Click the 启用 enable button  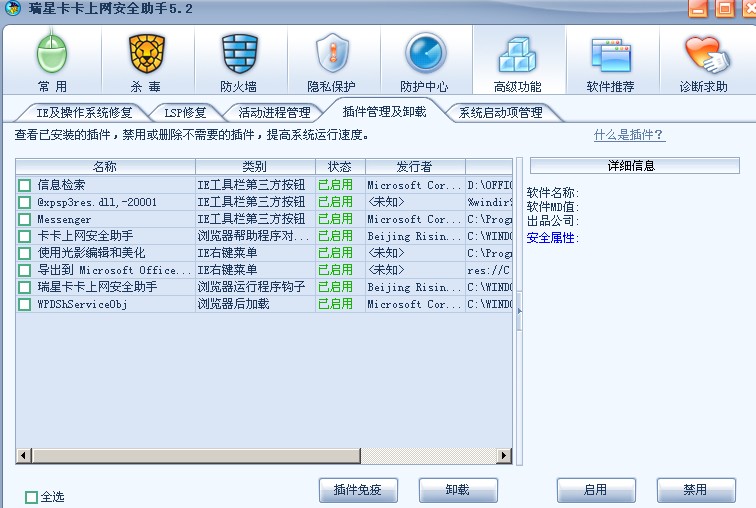(x=596, y=490)
